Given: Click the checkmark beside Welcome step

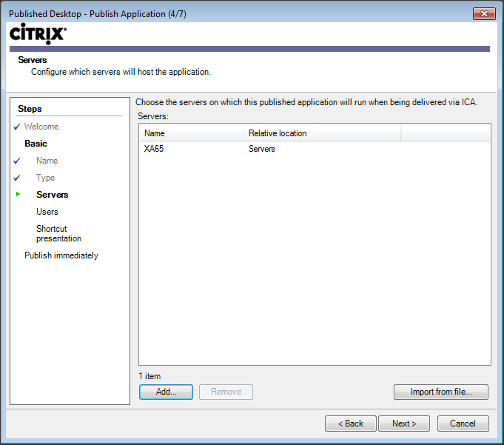Looking at the screenshot, I should (x=16, y=127).
